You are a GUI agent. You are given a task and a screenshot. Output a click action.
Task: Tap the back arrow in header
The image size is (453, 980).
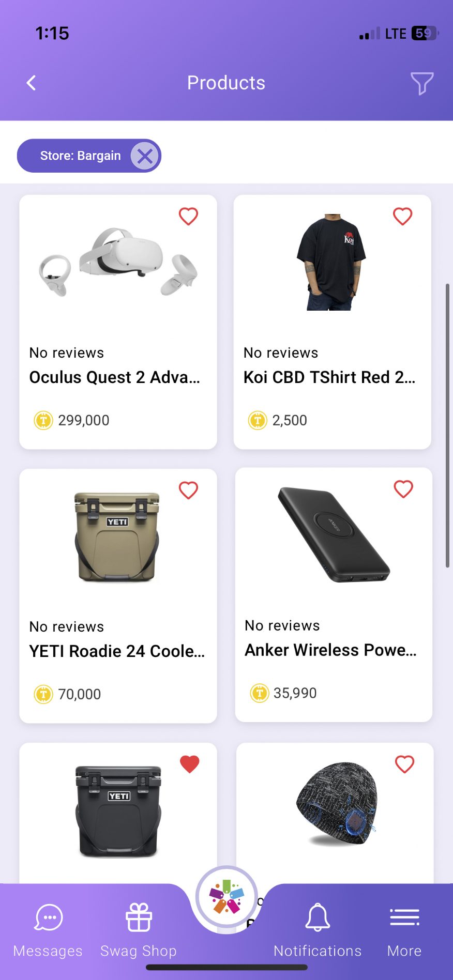tap(32, 83)
